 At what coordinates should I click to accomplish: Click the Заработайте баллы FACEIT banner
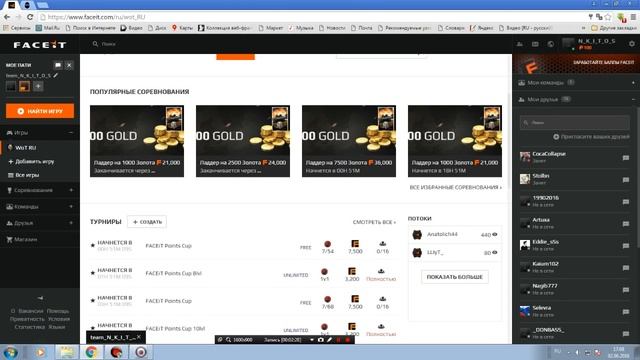(x=576, y=64)
